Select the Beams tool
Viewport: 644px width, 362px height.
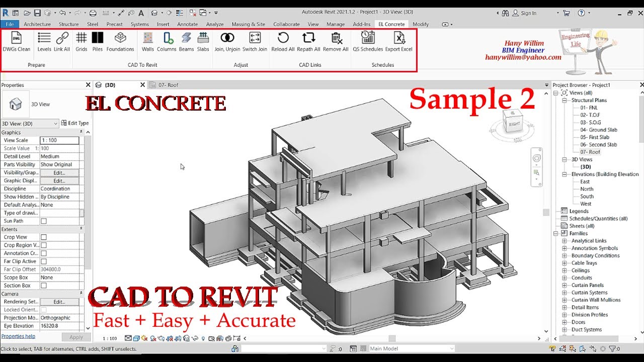[x=186, y=42]
